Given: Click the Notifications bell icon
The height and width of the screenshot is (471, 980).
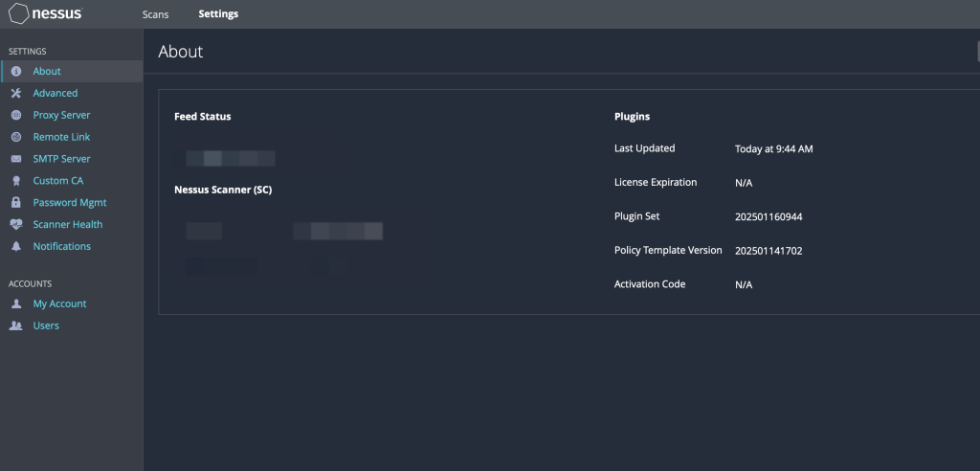Looking at the screenshot, I should pyautogui.click(x=16, y=246).
